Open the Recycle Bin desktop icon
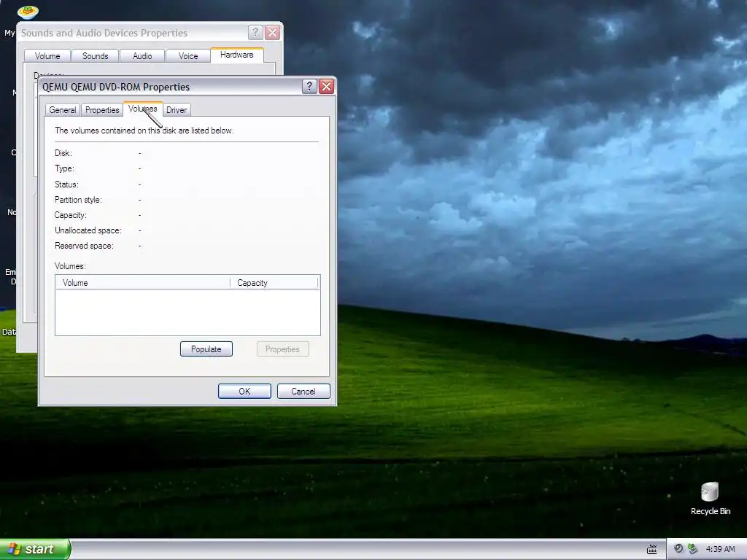This screenshot has width=747, height=560. click(x=710, y=498)
